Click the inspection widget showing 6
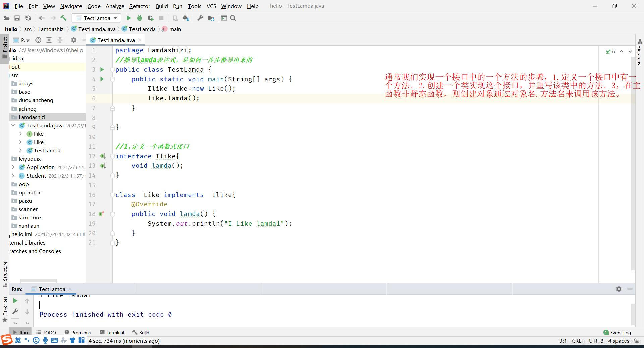644x348 pixels. (611, 51)
